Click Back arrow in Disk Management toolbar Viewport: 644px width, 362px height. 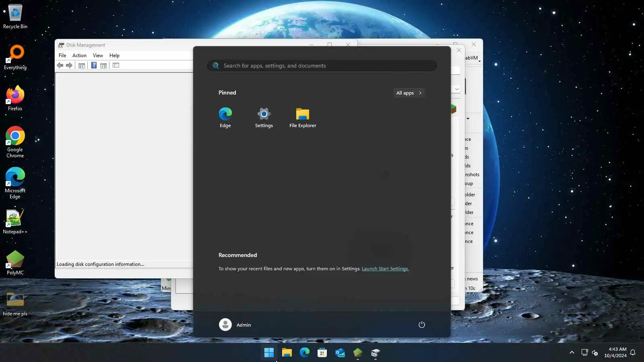[x=60, y=66]
